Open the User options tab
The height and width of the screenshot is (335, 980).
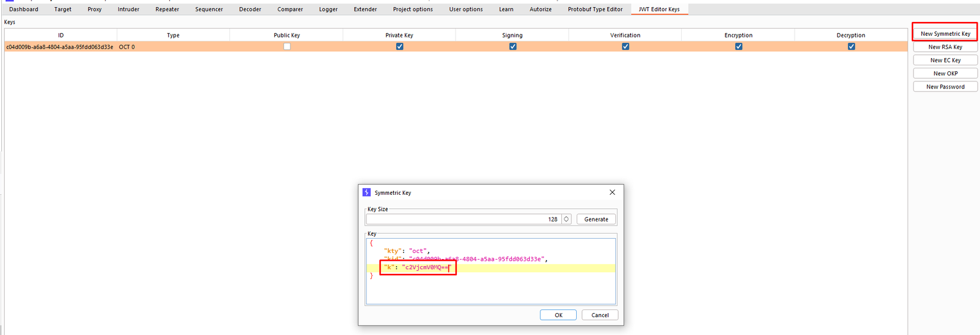(466, 9)
